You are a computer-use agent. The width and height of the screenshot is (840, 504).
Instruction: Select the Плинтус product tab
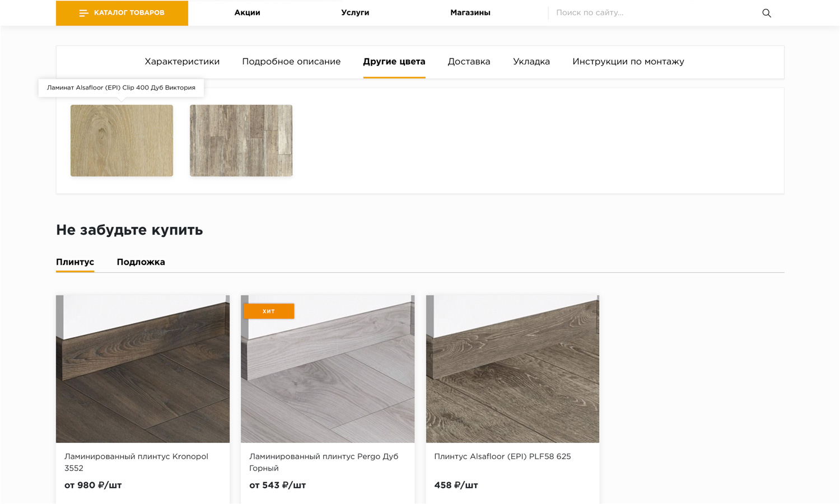click(75, 262)
